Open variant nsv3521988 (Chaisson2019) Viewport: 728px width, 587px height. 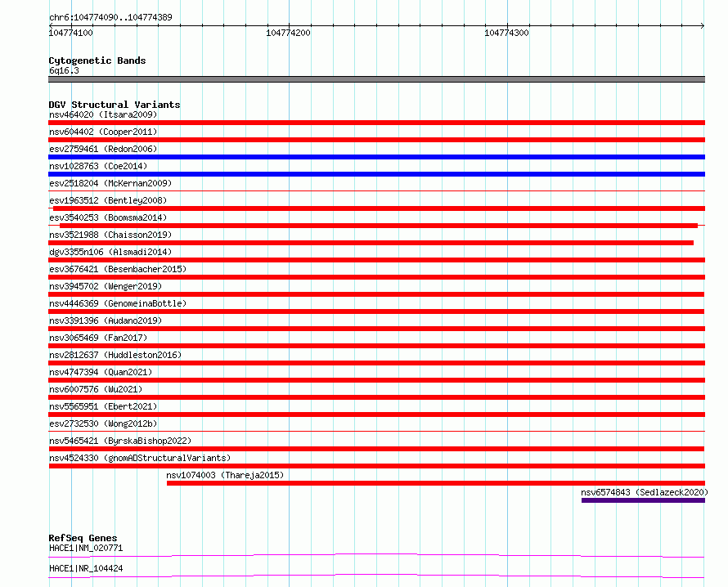(x=110, y=235)
